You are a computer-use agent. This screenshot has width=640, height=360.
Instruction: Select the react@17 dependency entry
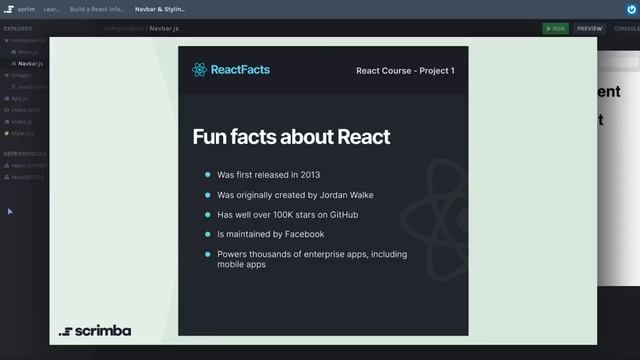(24, 177)
